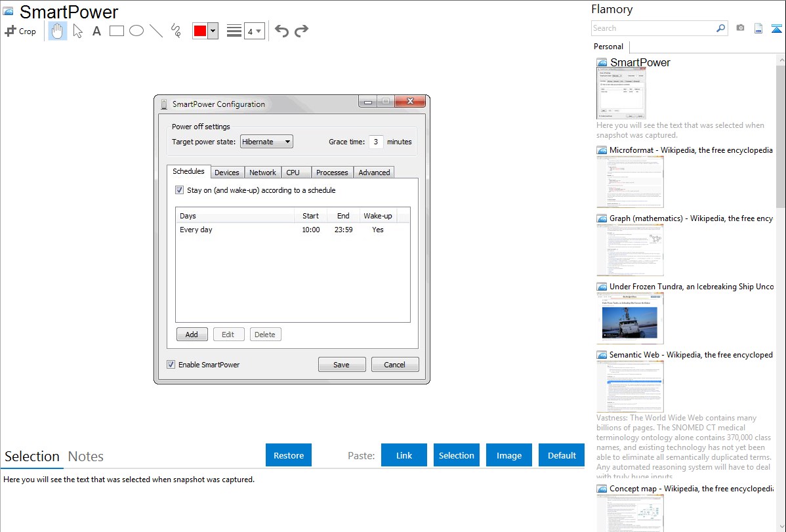Choose the arrow pointer tool
The image size is (786, 532).
pos(78,31)
